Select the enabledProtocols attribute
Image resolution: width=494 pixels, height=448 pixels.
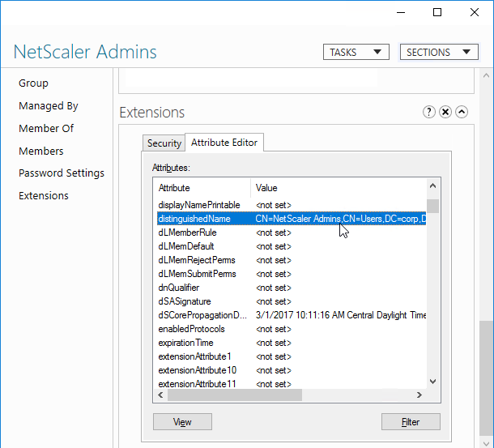pos(292,329)
